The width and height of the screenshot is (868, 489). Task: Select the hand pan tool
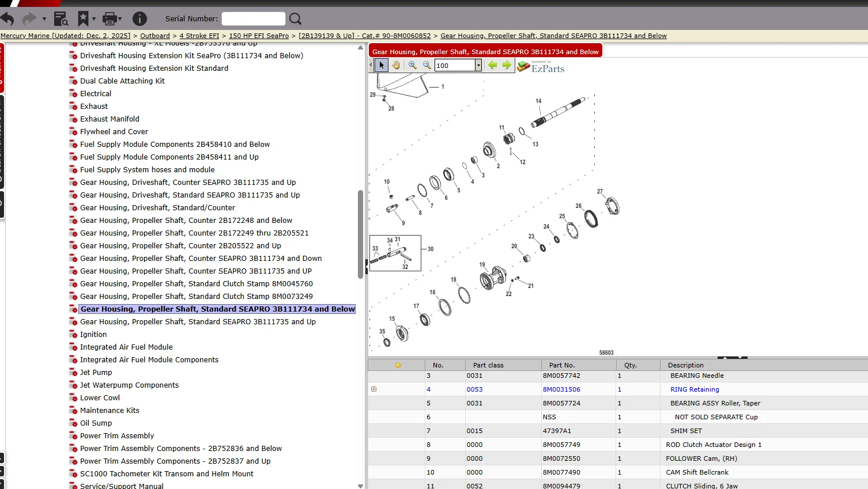tap(396, 65)
